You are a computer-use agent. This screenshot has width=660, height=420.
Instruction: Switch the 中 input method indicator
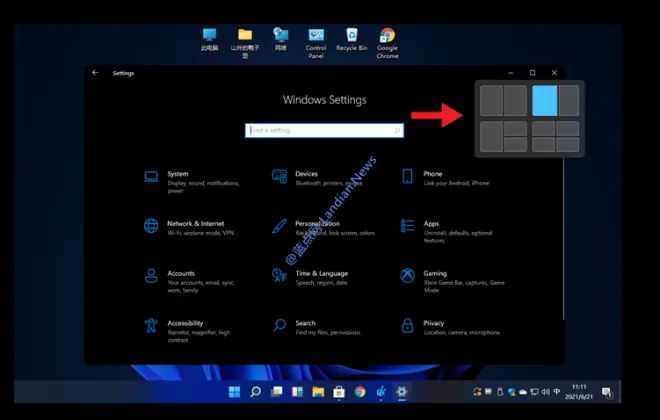pos(557,392)
